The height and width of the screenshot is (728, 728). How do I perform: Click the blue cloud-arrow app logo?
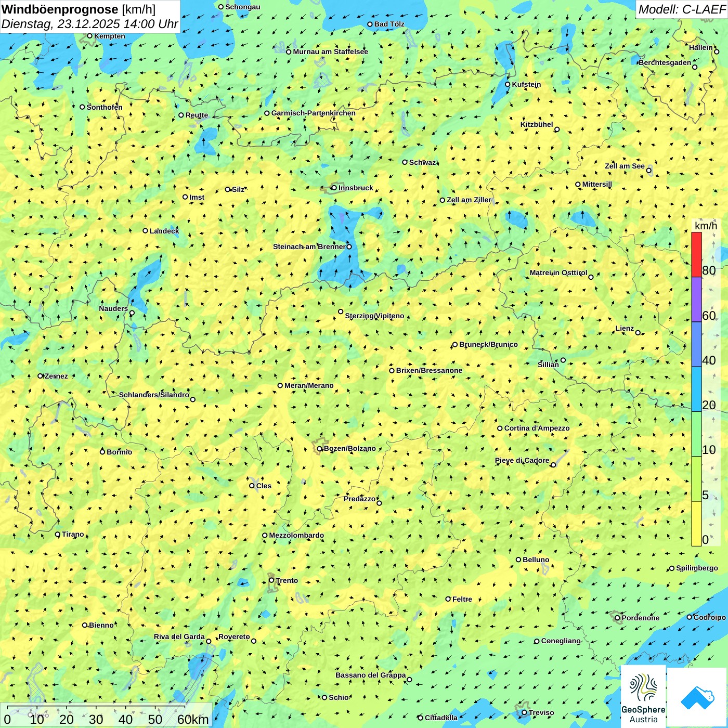(697, 698)
